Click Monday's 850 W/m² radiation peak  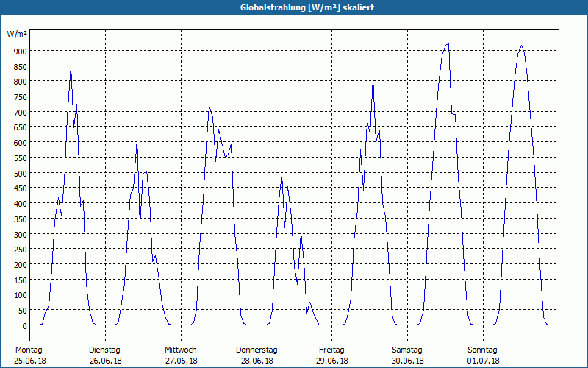[71, 66]
